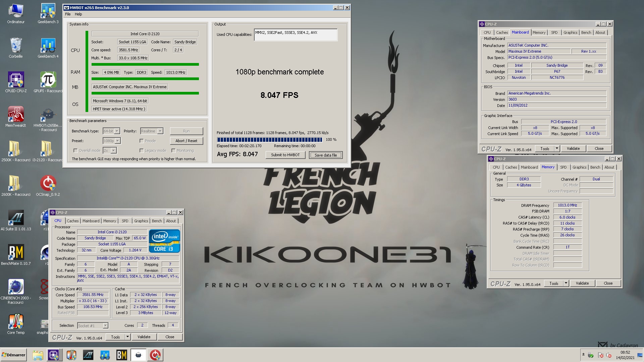
Task: Switch to Caches tab in CPU-Z CPU window
Action: click(x=72, y=221)
